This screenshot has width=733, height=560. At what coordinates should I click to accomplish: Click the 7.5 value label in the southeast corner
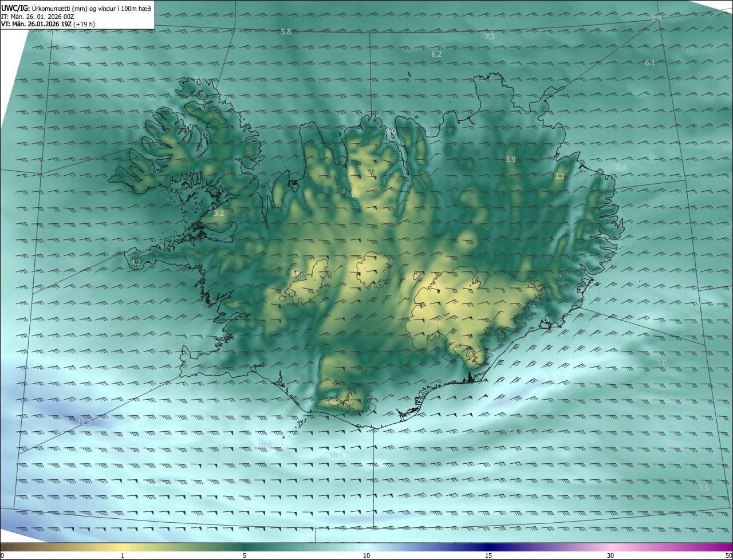(704, 488)
